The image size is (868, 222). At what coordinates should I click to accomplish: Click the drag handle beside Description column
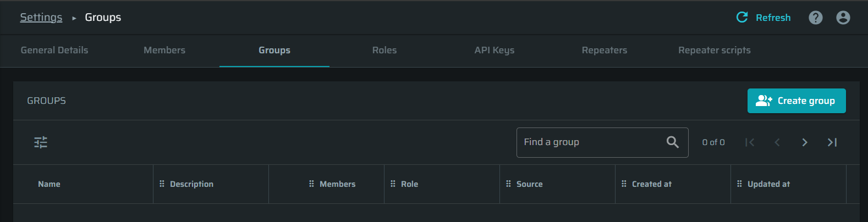click(x=162, y=184)
